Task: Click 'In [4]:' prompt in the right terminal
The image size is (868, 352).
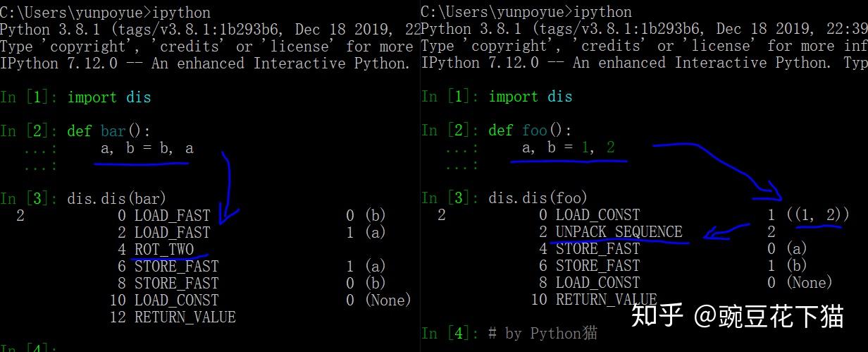Action: [x=449, y=334]
